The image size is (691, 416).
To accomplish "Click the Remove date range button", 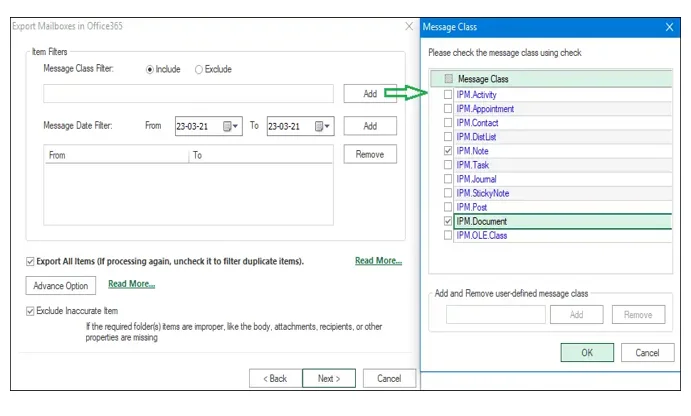I will pos(370,154).
